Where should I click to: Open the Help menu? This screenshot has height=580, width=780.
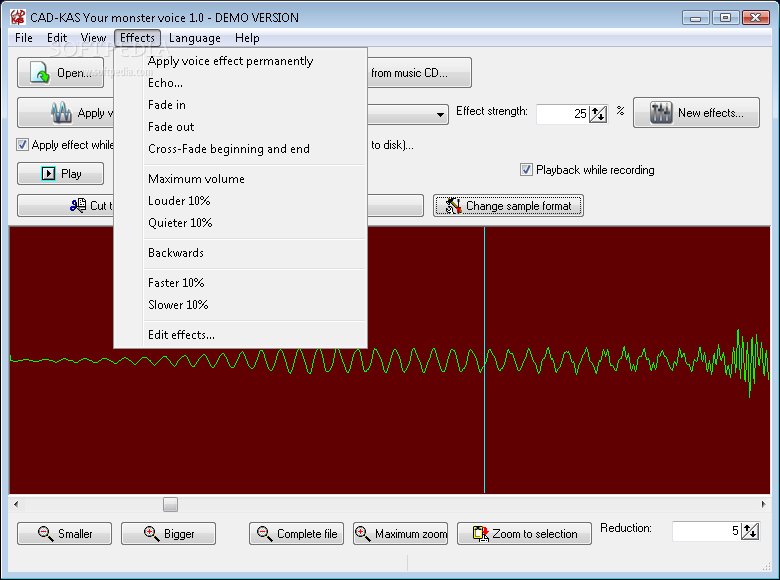tap(247, 38)
